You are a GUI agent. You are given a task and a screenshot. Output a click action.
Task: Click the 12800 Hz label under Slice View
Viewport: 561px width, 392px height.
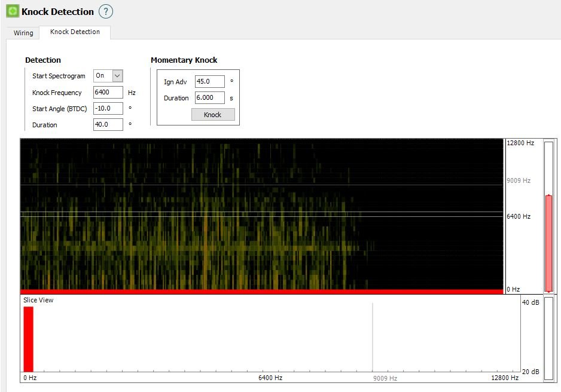click(504, 378)
